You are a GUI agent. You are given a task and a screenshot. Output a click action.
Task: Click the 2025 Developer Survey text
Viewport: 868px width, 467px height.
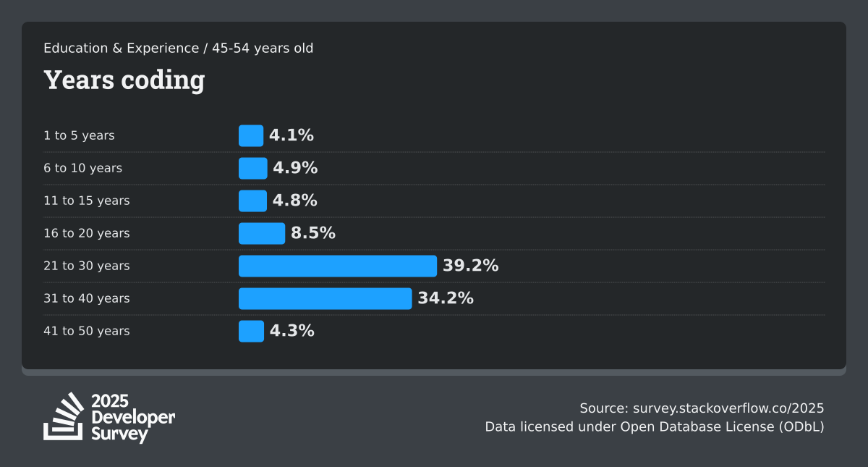(x=133, y=418)
